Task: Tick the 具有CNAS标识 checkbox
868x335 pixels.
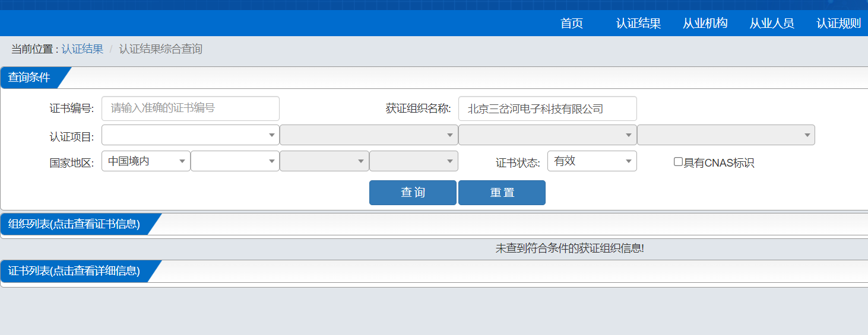Action: pos(678,162)
